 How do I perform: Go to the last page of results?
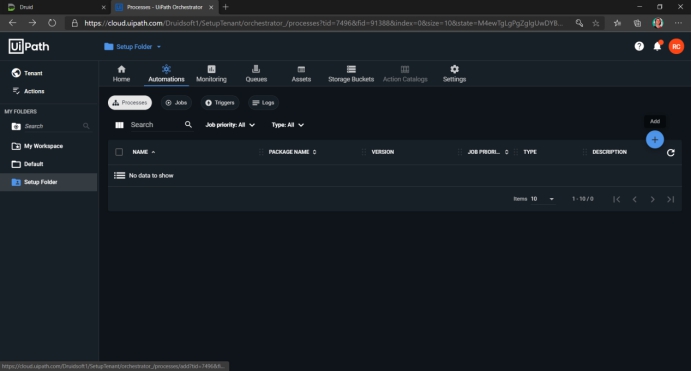(670, 199)
